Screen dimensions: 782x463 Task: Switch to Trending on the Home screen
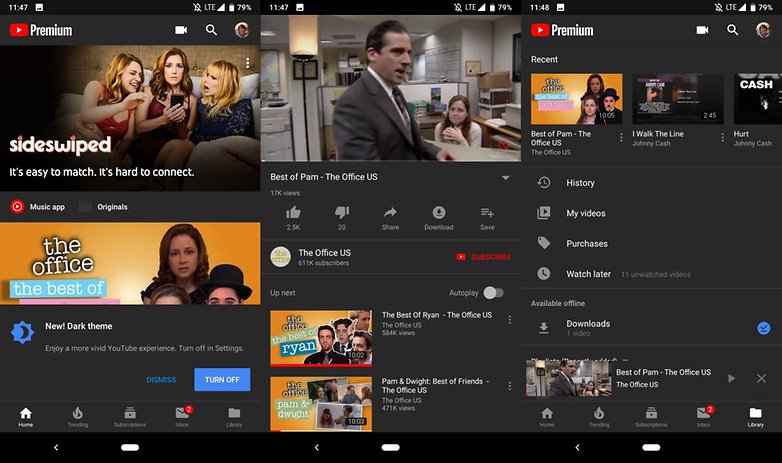78,417
